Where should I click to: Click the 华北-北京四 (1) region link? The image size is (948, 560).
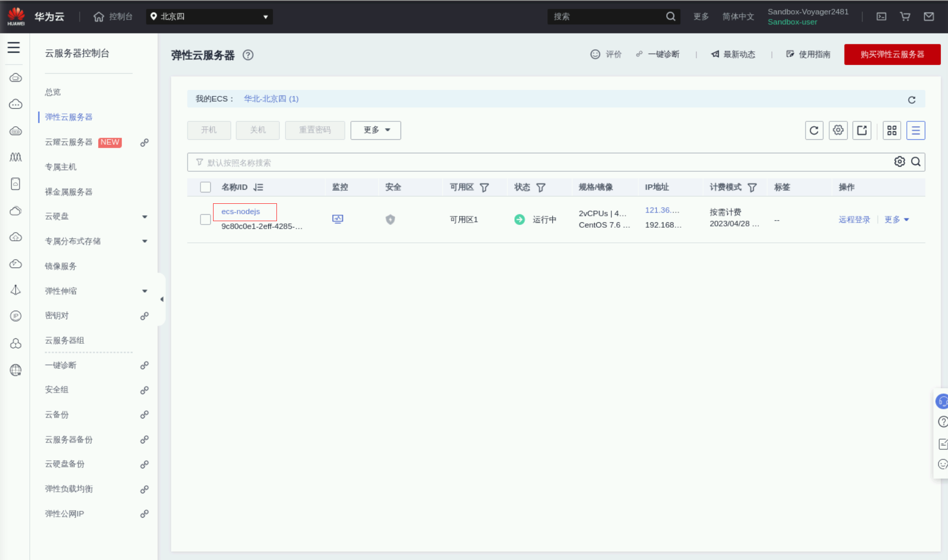271,99
